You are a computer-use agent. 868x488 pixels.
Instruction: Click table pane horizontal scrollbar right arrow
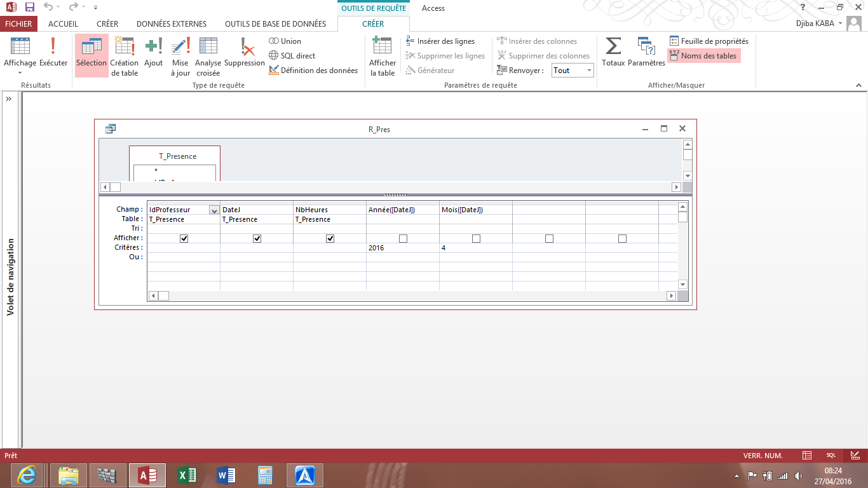[x=677, y=187]
